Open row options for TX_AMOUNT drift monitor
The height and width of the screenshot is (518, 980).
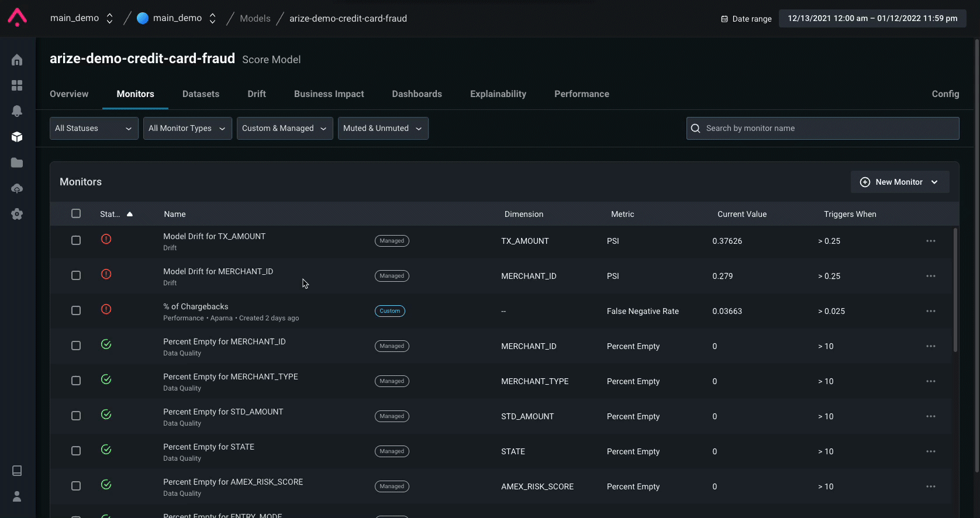coord(930,241)
